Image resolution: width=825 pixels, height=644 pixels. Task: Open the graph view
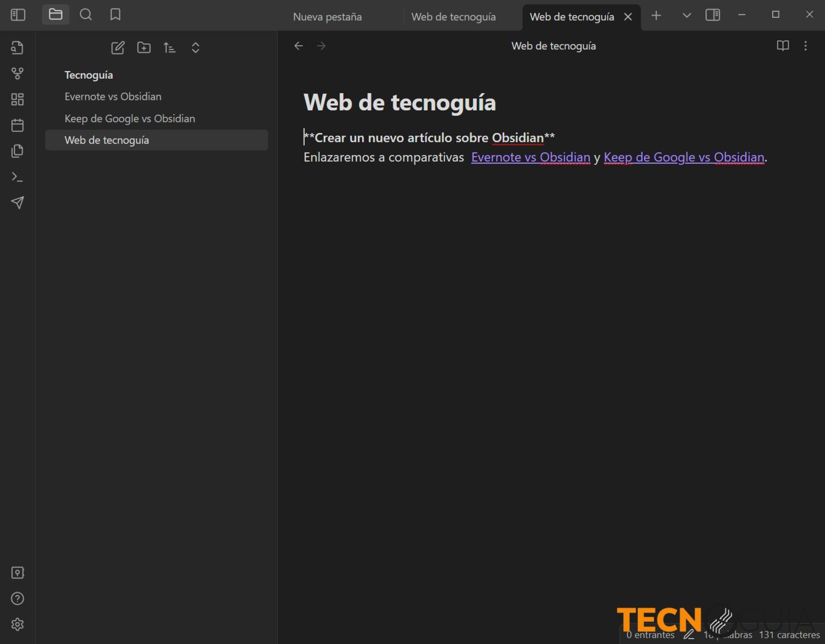(x=17, y=73)
